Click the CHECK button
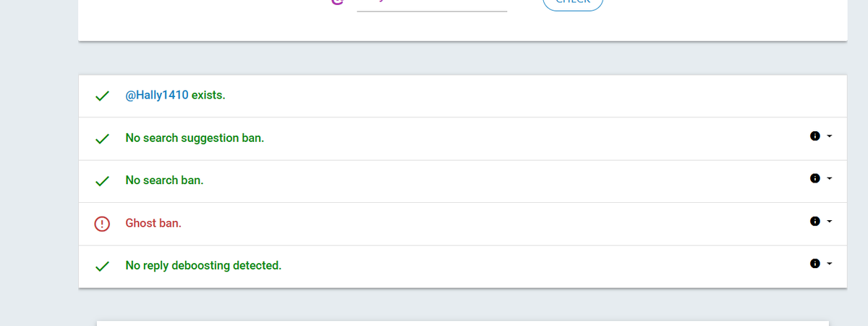Viewport: 868px width, 326px height. pyautogui.click(x=573, y=3)
